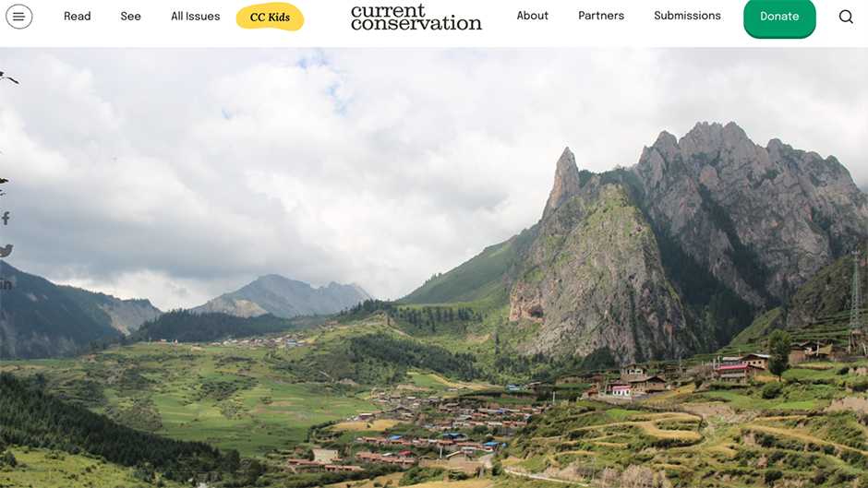Image resolution: width=868 pixels, height=488 pixels.
Task: Click the mountain village hero image
Action: click(x=434, y=268)
